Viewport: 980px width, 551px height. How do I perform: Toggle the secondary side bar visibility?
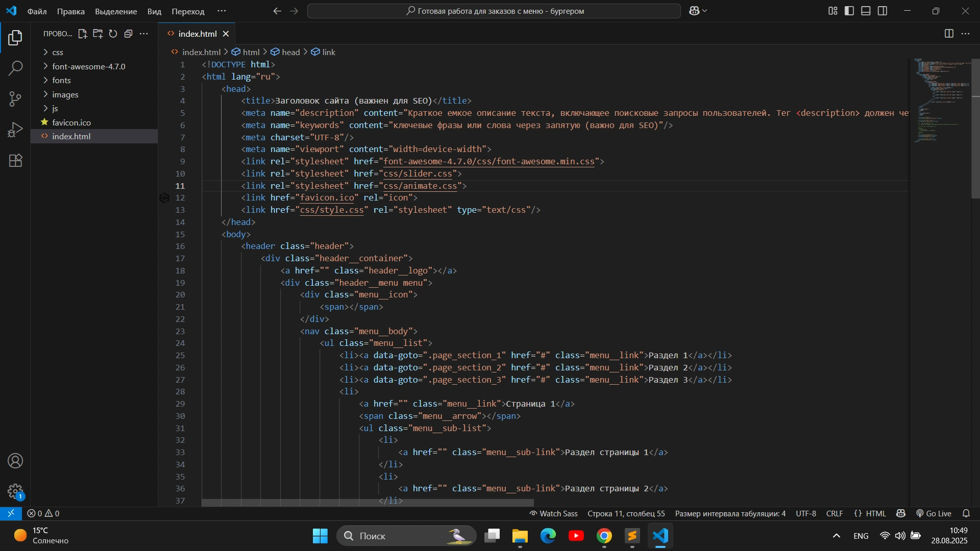tap(883, 11)
